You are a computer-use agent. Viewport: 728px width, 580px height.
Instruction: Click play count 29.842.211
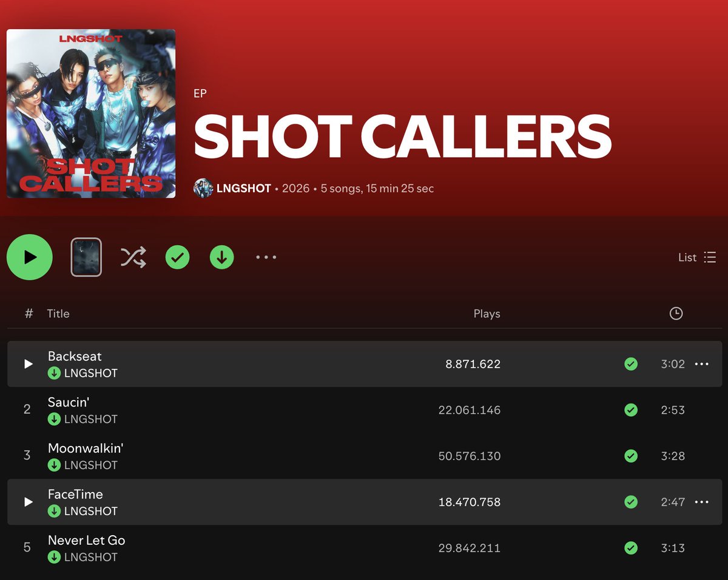pos(470,548)
